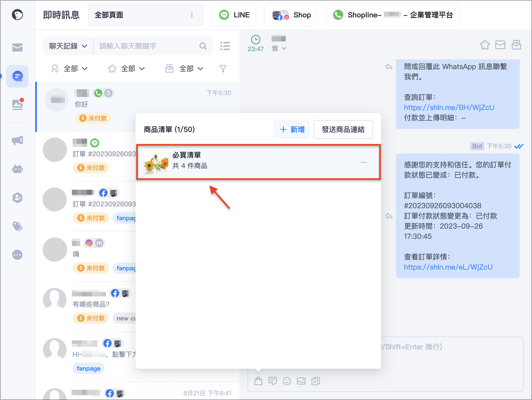
Task: Click the 必買清單 list title
Action: point(187,155)
